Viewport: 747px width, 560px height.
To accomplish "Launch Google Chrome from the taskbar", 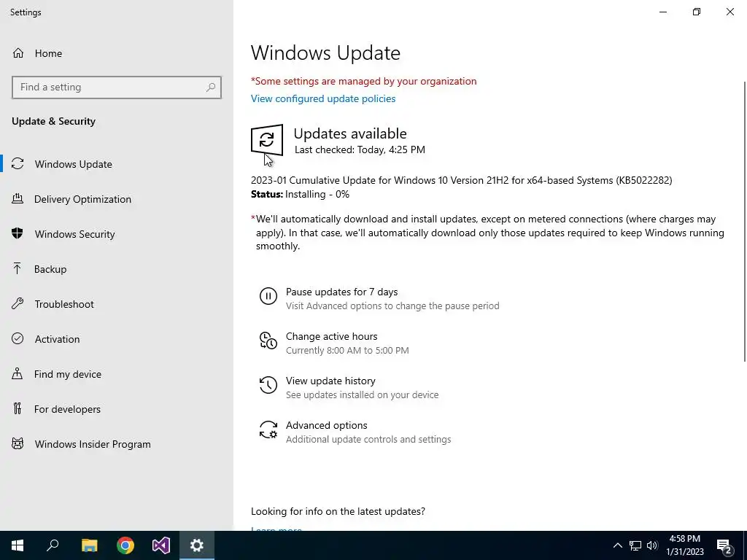I will [125, 545].
